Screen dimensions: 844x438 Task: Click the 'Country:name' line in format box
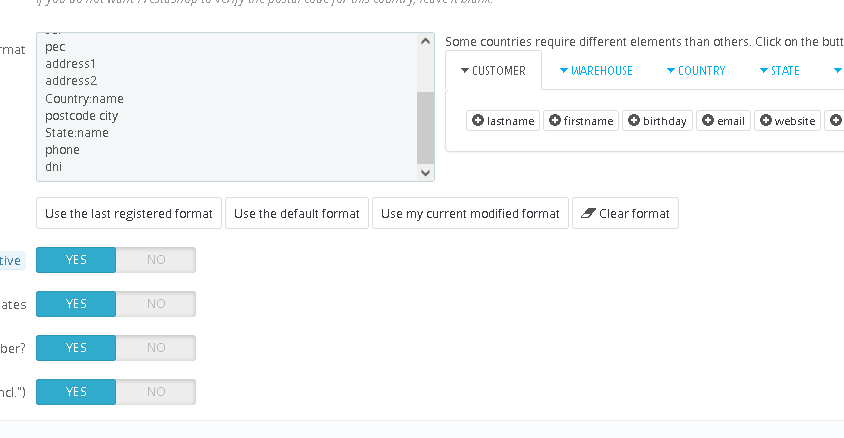85,98
